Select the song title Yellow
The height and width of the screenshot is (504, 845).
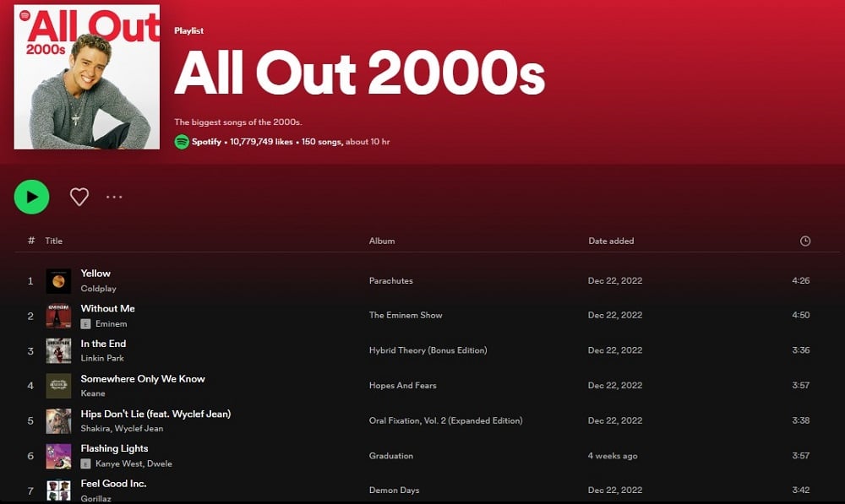pyautogui.click(x=95, y=274)
